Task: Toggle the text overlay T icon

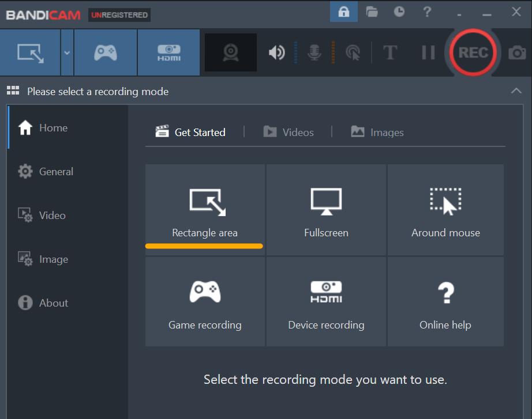Action: 390,52
